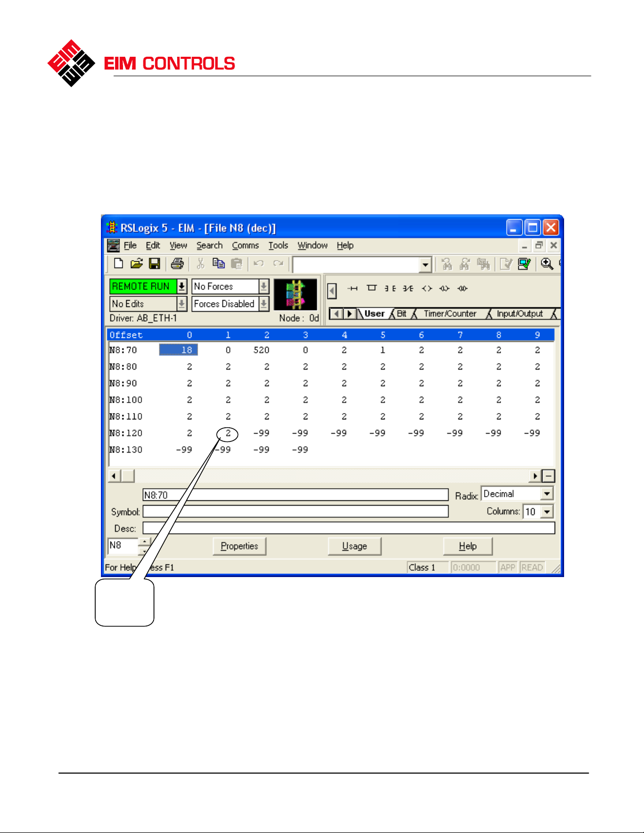
Task: Paste using the clipboard icon
Action: click(x=237, y=264)
